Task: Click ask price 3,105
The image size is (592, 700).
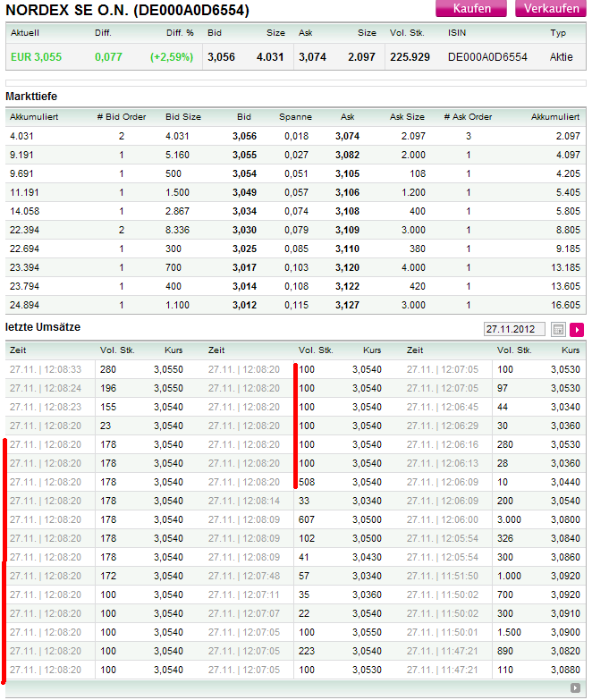Action: [347, 173]
